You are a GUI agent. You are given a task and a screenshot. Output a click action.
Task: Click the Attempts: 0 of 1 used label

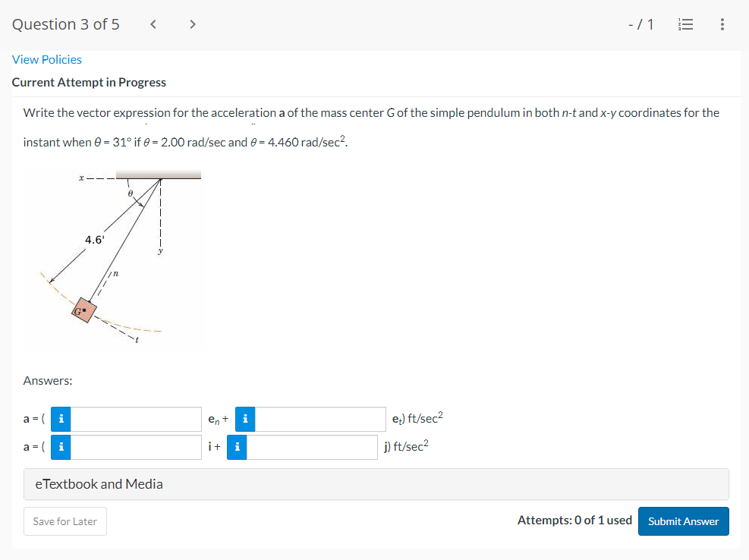(x=573, y=521)
